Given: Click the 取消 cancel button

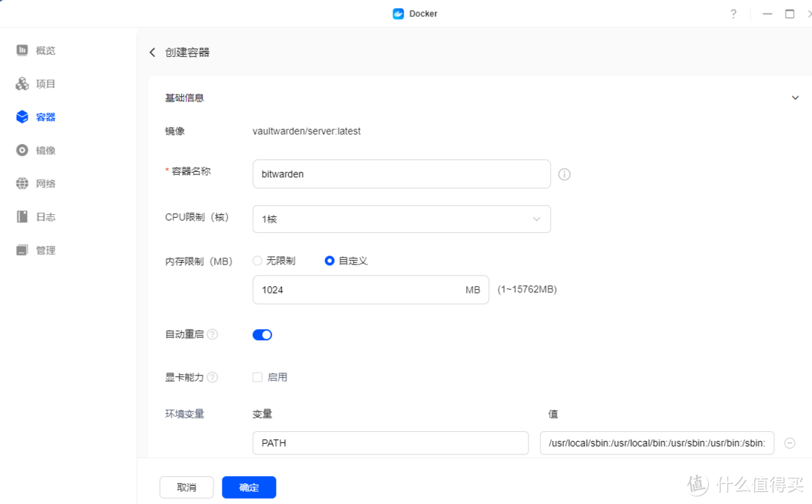Looking at the screenshot, I should (x=186, y=487).
